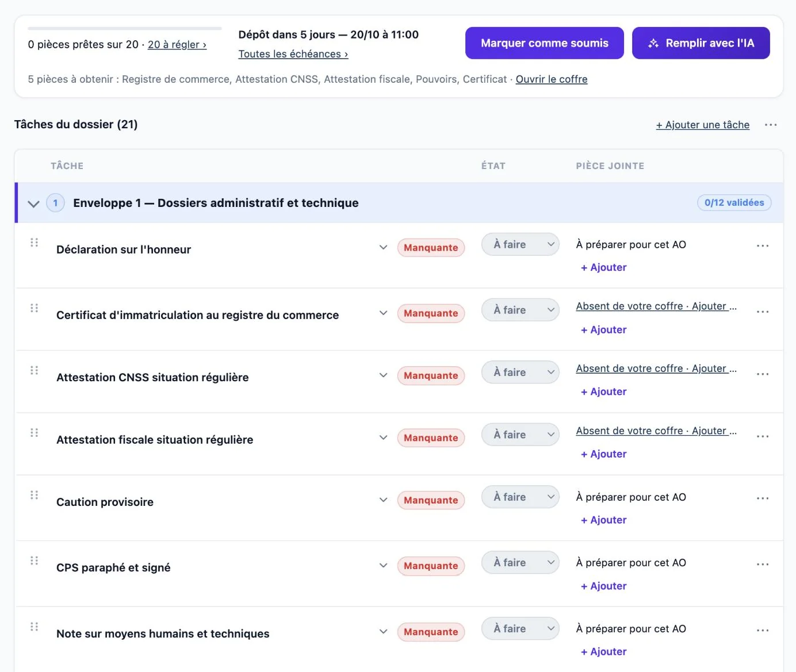Click + Ajouter for Attestation fiscale row
796x672 pixels.
coord(604,454)
